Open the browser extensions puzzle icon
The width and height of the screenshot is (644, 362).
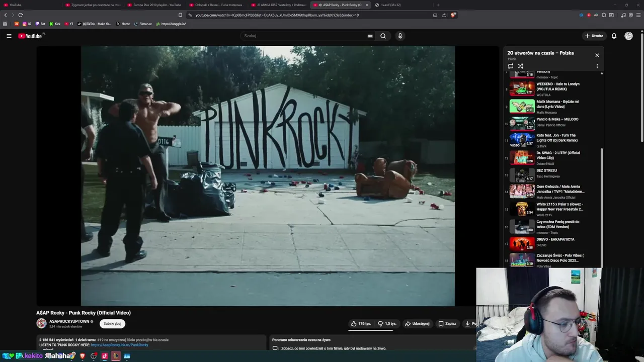coord(604,15)
